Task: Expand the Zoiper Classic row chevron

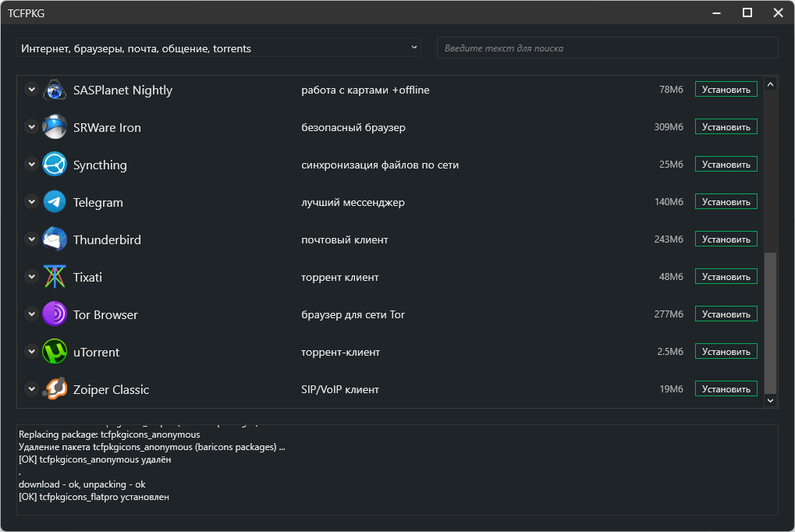Action: 31,388
